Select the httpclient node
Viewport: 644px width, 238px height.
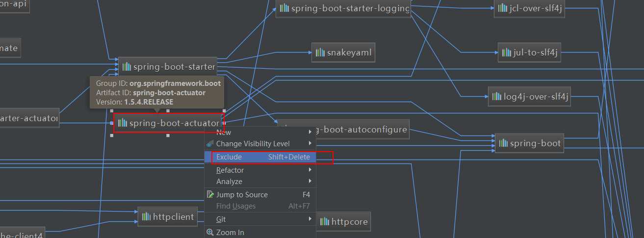tap(168, 216)
